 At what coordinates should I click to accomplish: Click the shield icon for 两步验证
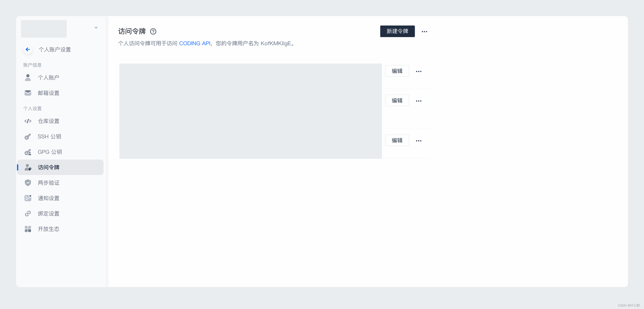click(28, 183)
